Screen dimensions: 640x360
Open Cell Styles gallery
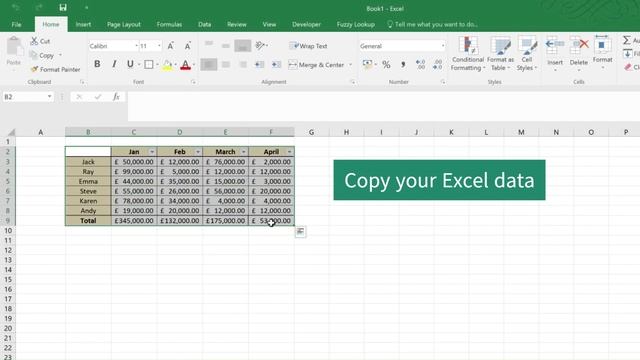click(527, 53)
